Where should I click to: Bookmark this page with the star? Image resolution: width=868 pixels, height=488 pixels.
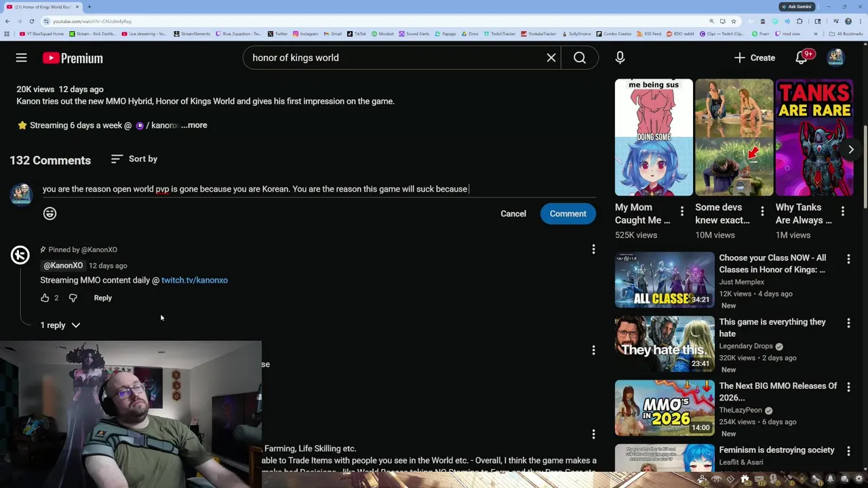734,21
